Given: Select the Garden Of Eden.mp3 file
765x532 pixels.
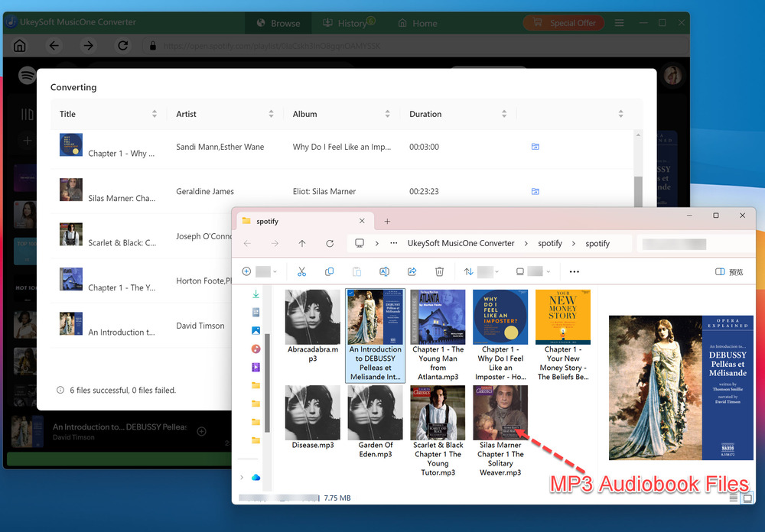Looking at the screenshot, I should pyautogui.click(x=375, y=422).
